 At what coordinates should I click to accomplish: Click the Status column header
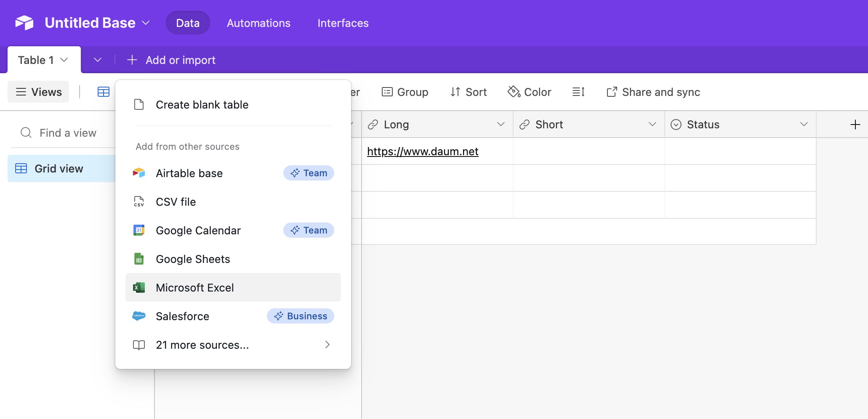pyautogui.click(x=740, y=125)
